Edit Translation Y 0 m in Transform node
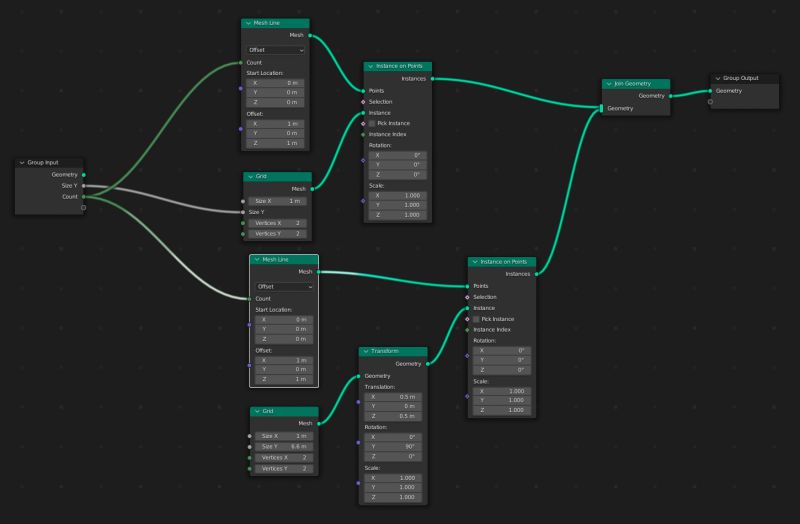 [393, 407]
